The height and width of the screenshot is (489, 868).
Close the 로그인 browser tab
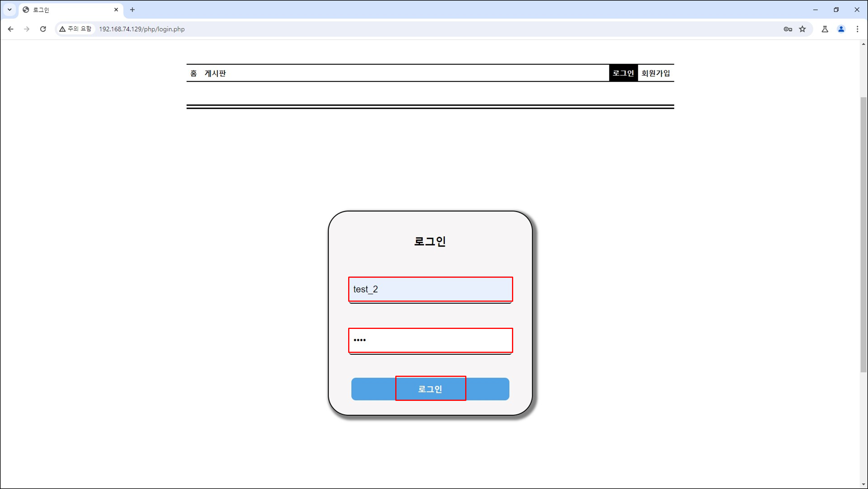(x=116, y=10)
